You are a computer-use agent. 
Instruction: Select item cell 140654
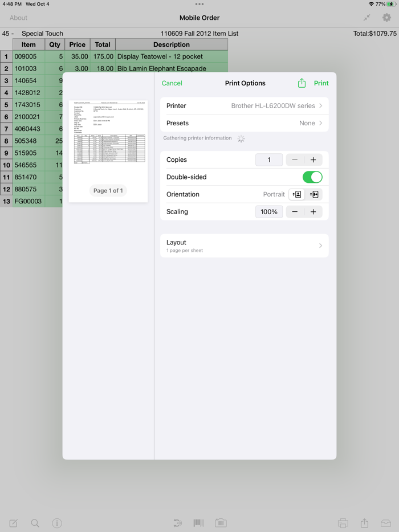(x=28, y=81)
